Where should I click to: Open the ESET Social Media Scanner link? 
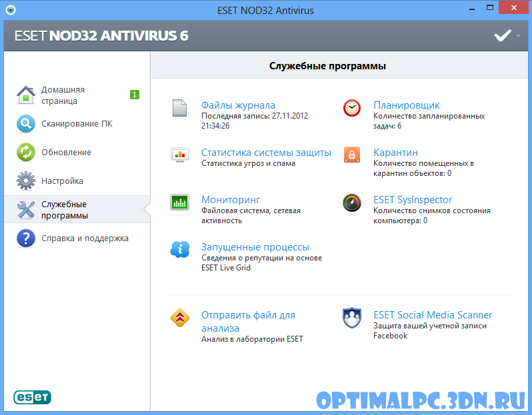433,315
